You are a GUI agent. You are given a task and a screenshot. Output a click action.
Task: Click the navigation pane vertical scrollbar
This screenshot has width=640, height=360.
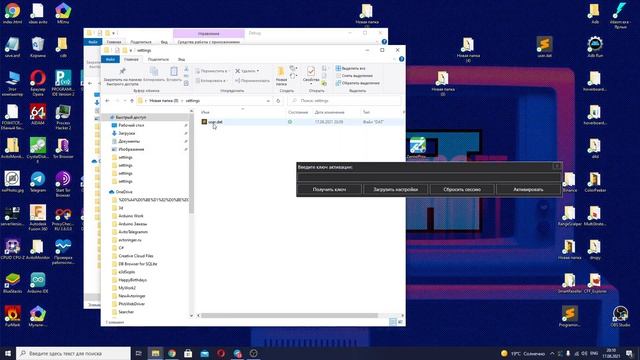click(191, 164)
